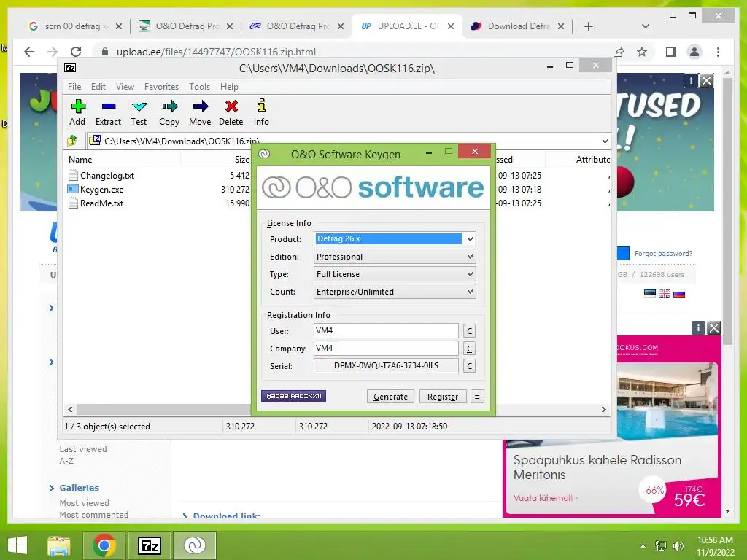Screen dimensions: 747x560
Task: Show hidden system tray icons
Action: coord(643,546)
